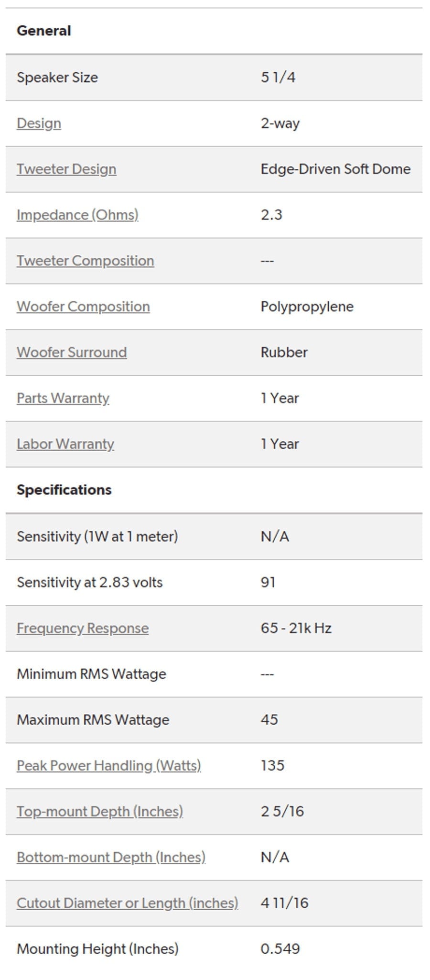Open the Labor Warranty link
Screen dimensions: 430x980
click(x=65, y=444)
